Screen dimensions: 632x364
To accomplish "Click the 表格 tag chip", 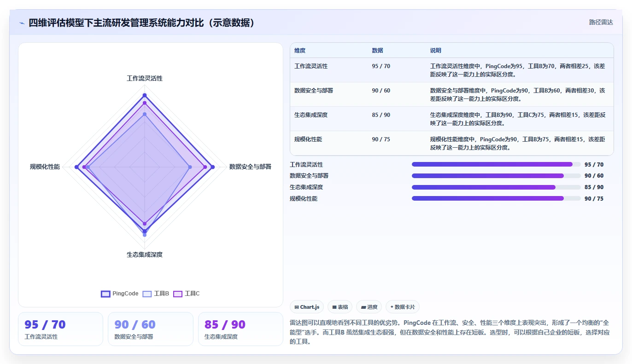I will (340, 307).
